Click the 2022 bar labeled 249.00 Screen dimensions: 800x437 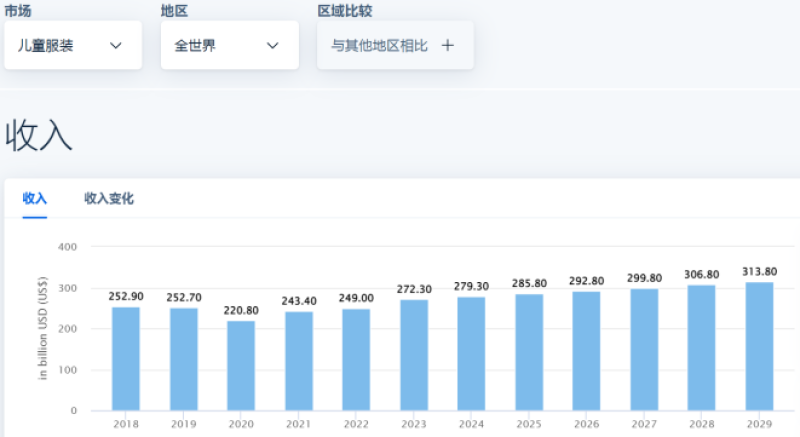(x=356, y=359)
